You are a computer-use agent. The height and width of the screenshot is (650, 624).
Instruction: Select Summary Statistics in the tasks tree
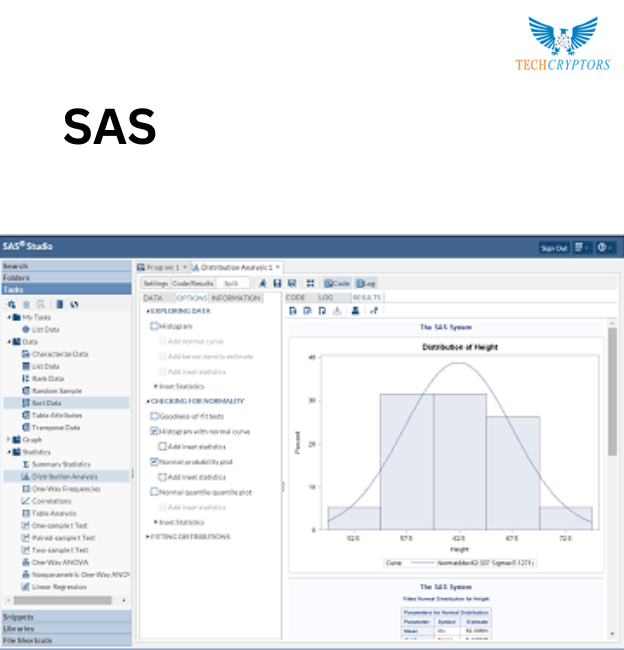[61, 464]
